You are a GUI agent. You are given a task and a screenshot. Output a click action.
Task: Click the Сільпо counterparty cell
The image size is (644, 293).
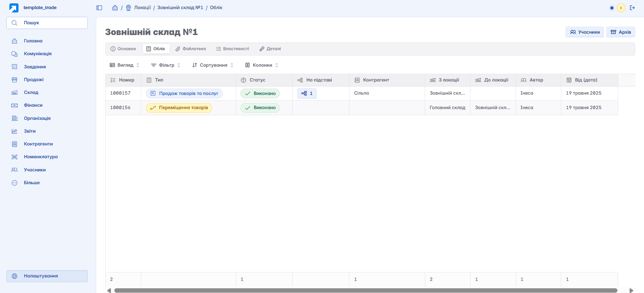coord(387,93)
